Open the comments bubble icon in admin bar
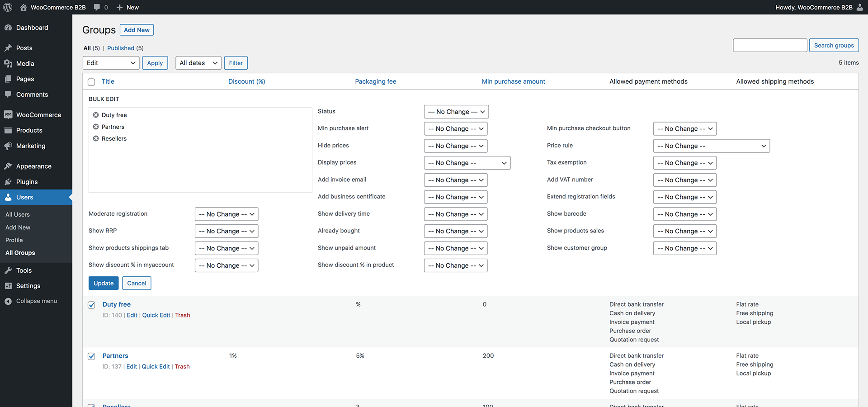 [x=97, y=7]
